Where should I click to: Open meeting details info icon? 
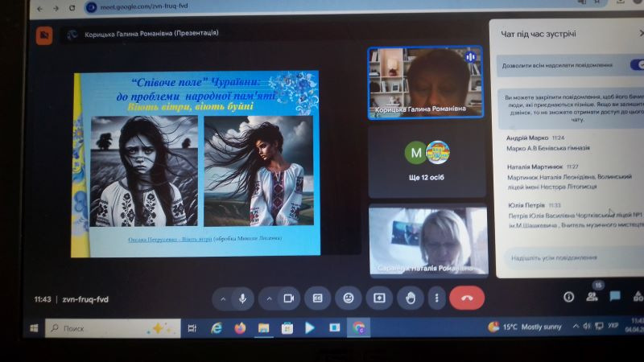point(569,297)
